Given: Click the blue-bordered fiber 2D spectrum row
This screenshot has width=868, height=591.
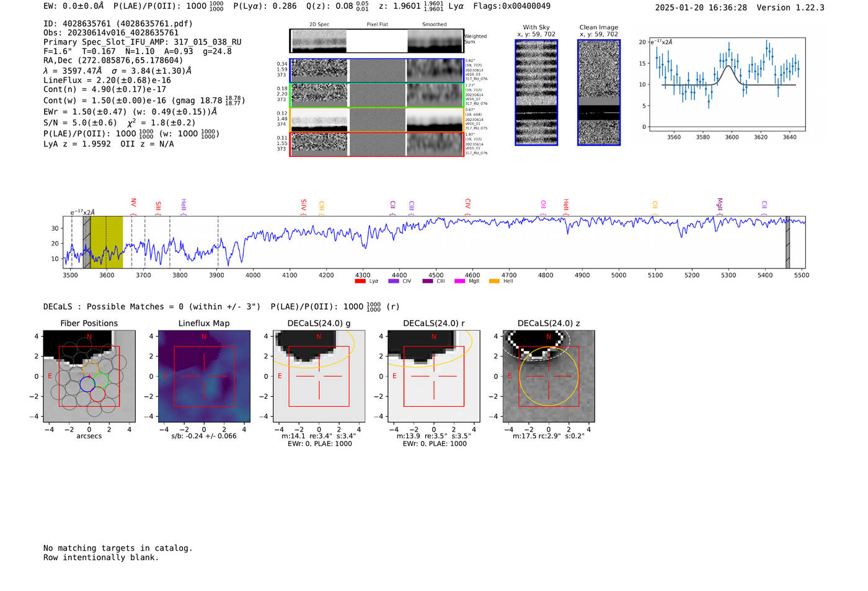Looking at the screenshot, I should point(377,71).
